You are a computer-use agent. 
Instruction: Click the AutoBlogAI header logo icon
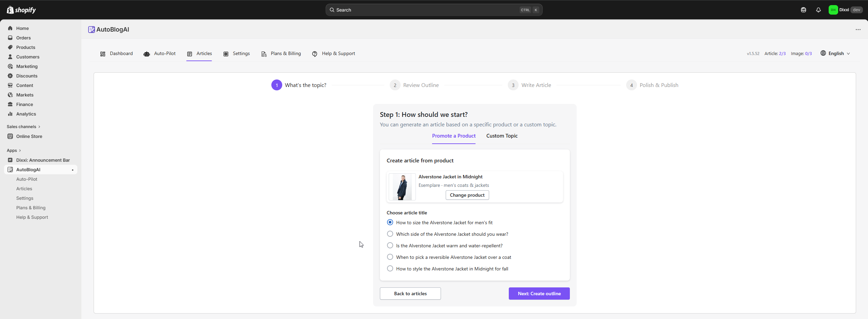[91, 30]
